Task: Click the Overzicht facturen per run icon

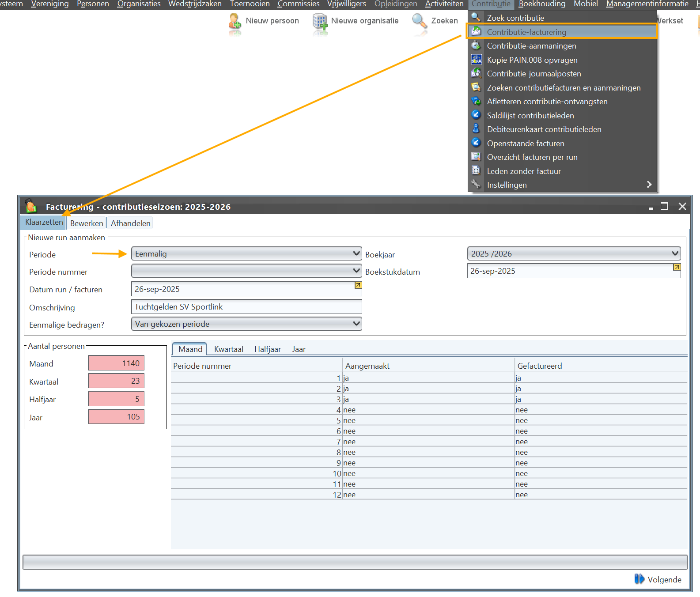Action: 476,157
